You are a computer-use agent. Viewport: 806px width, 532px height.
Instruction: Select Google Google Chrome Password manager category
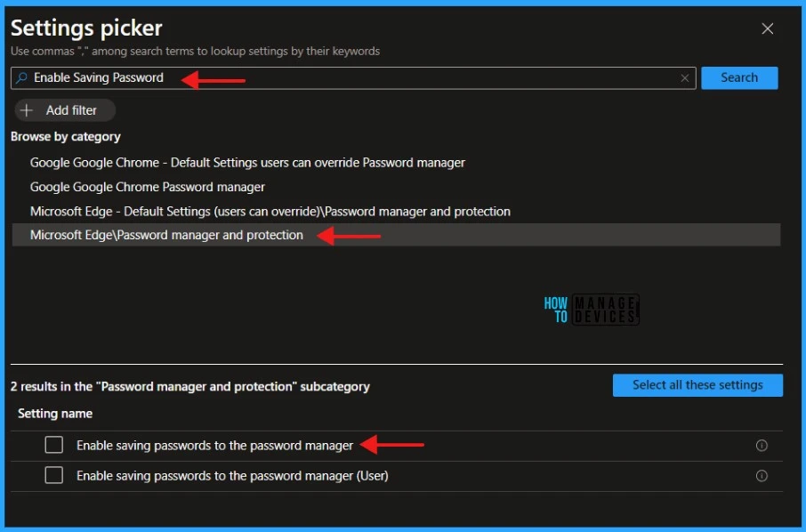pyautogui.click(x=148, y=187)
